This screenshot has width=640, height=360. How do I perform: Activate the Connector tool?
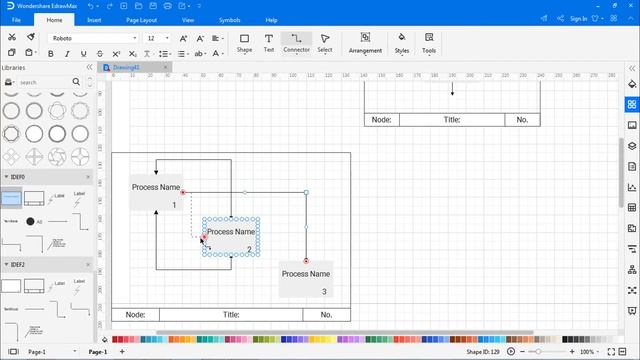pyautogui.click(x=296, y=43)
